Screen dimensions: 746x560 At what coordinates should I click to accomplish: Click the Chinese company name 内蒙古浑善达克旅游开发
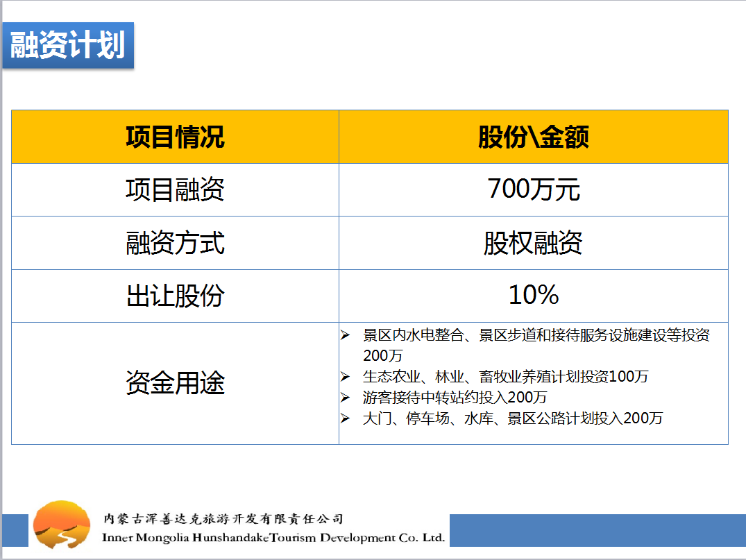223,519
